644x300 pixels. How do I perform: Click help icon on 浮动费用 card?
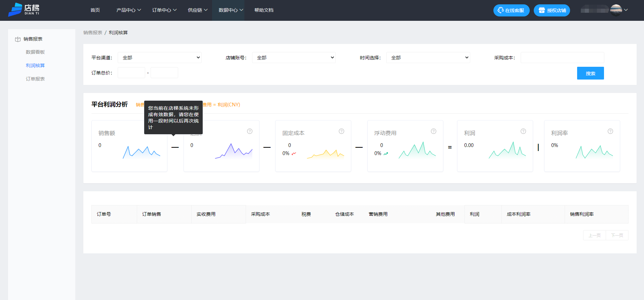click(434, 131)
